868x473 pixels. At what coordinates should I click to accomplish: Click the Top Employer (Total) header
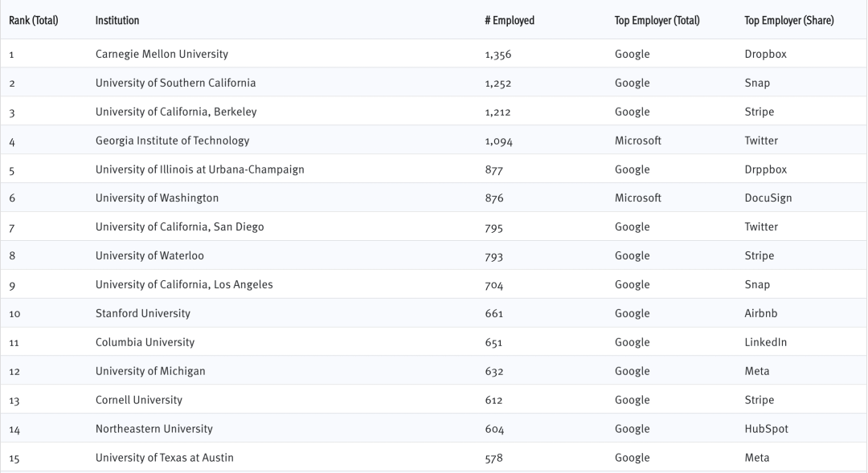657,20
